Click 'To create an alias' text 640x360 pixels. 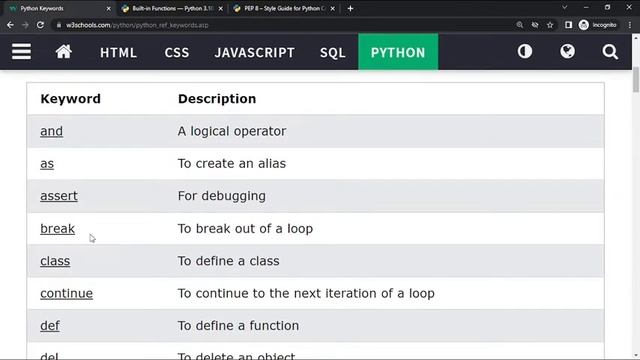231,163
